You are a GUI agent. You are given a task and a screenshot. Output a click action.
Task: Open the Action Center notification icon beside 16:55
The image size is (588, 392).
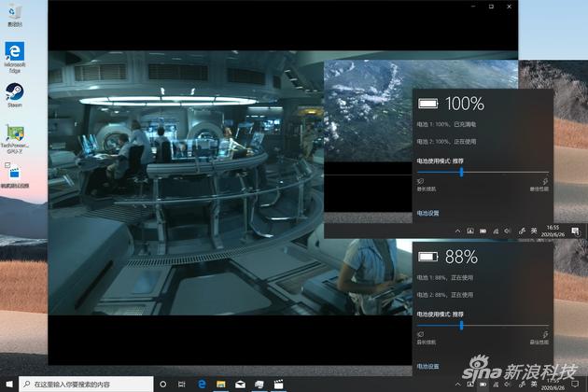575,230
